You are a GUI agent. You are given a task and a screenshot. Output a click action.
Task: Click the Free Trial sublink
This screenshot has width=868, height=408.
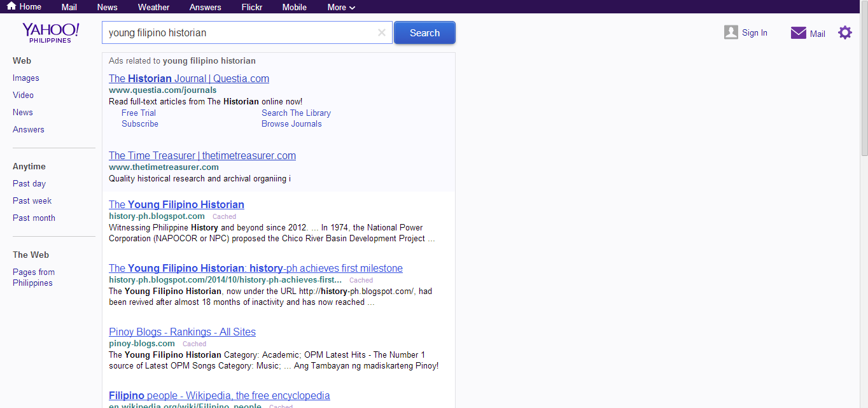point(139,113)
